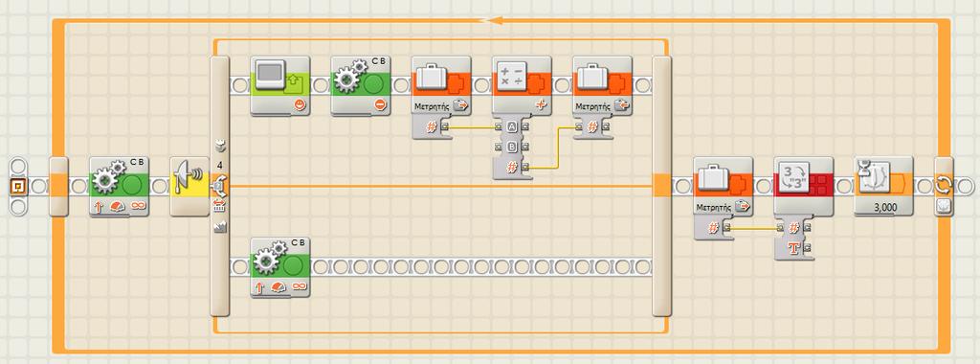Image resolution: width=980 pixels, height=364 pixels.
Task: Select the Variable read block before Math block
Action: [441, 85]
